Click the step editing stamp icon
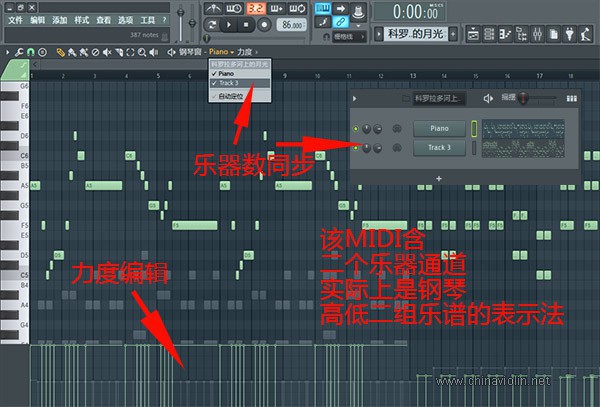Image resolution: width=600 pixels, height=407 pixels. (x=359, y=11)
